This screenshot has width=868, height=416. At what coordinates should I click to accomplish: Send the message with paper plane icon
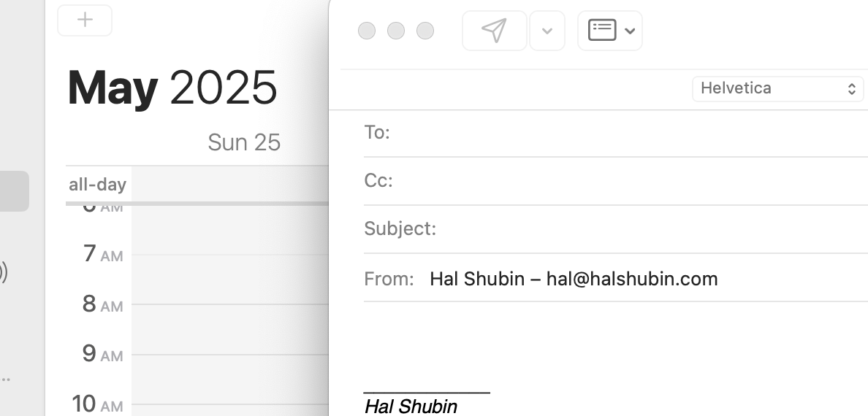(495, 31)
